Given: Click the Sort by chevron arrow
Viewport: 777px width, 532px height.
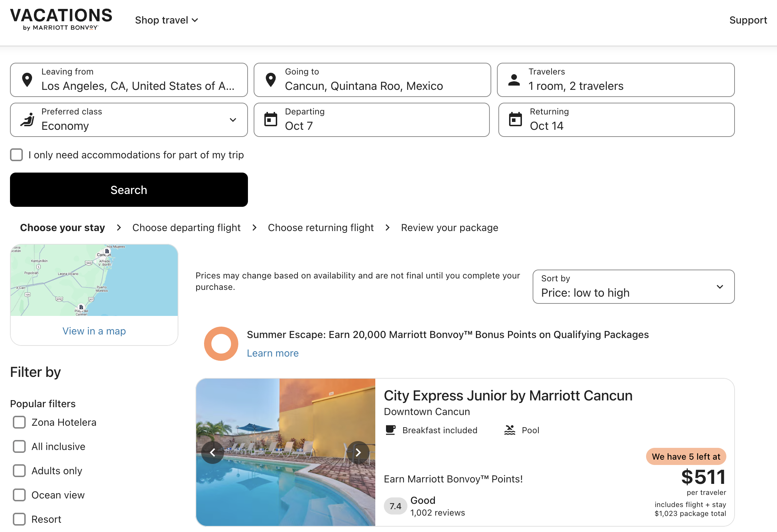Looking at the screenshot, I should click(x=720, y=287).
